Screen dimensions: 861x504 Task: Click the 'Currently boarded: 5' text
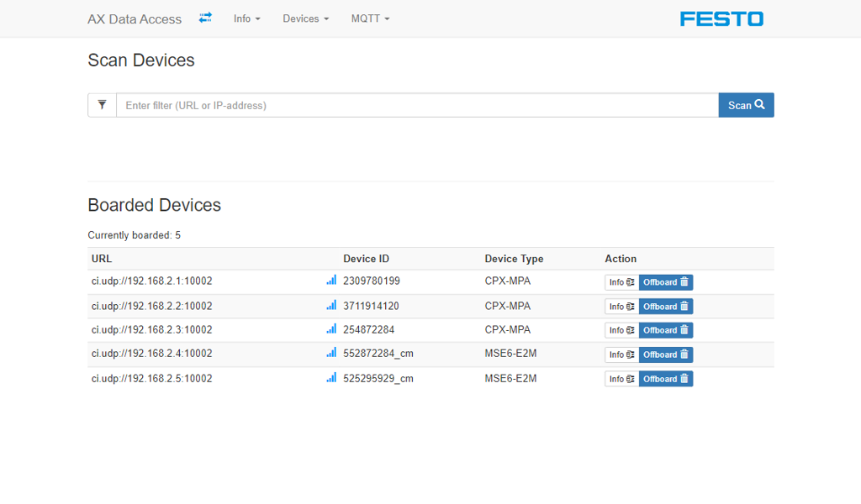click(x=134, y=235)
